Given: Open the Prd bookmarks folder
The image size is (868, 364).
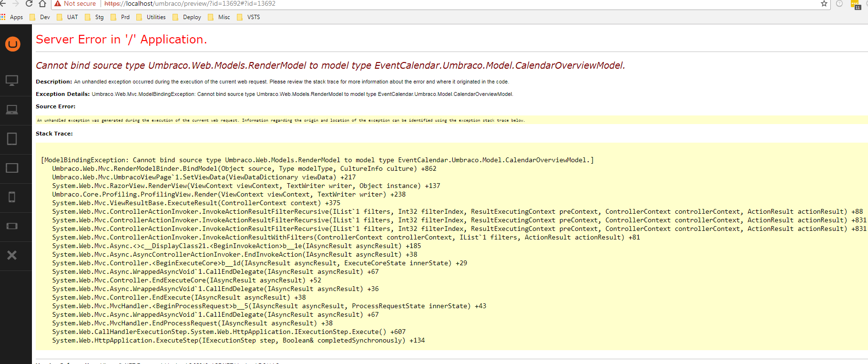Looking at the screenshot, I should point(120,17).
